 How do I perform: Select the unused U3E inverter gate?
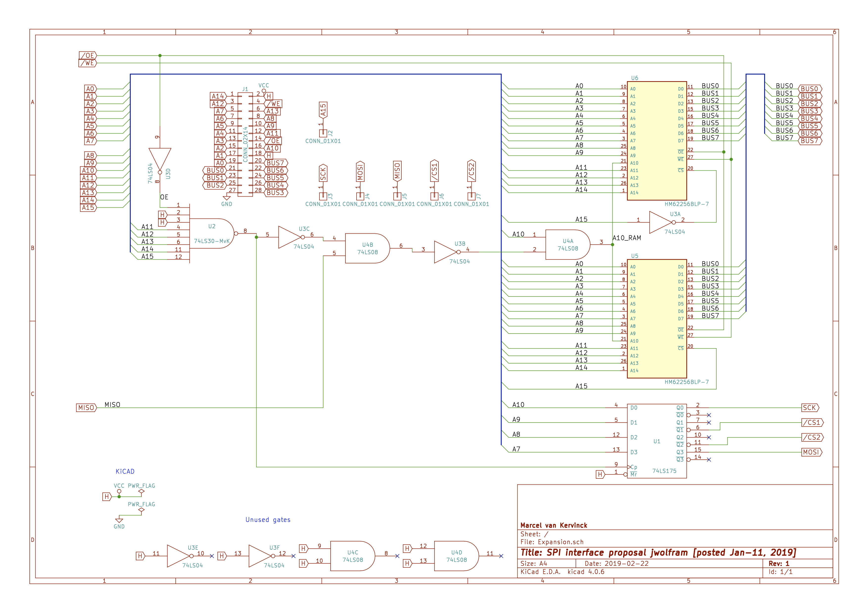coord(180,556)
